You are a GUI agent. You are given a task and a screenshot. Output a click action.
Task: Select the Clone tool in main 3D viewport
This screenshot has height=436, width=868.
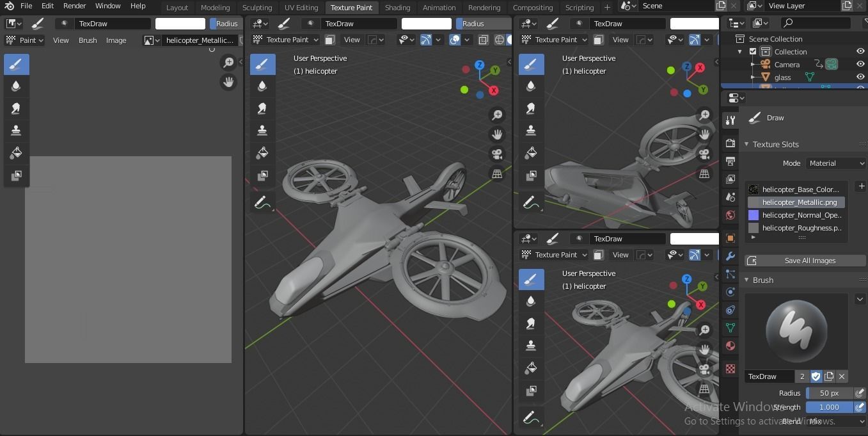pyautogui.click(x=262, y=131)
